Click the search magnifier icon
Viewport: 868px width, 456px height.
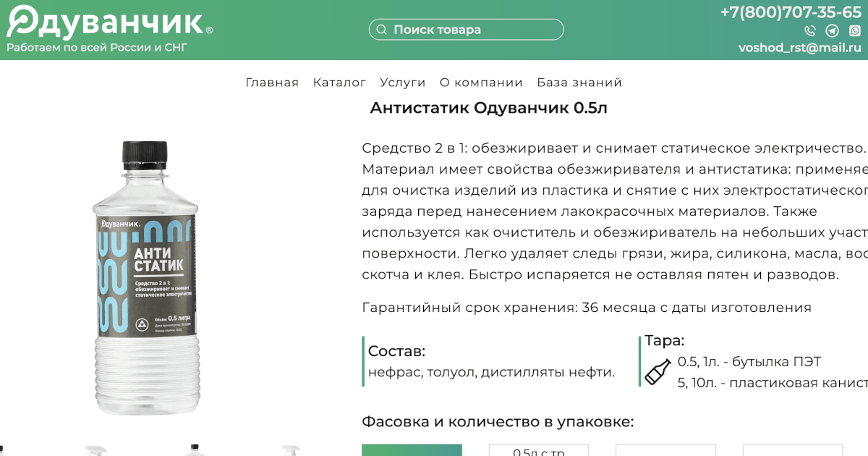point(381,30)
